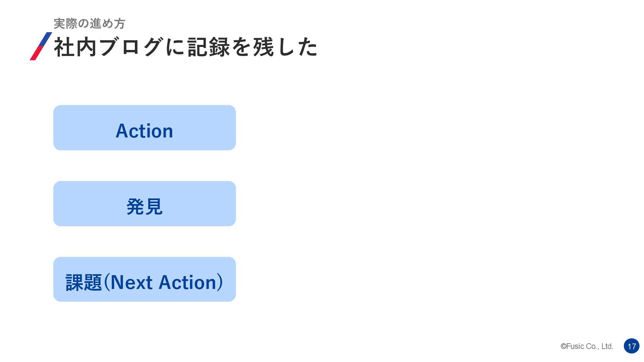
Task: Click the slide title 社内ブログに記録を残した
Action: [185, 47]
